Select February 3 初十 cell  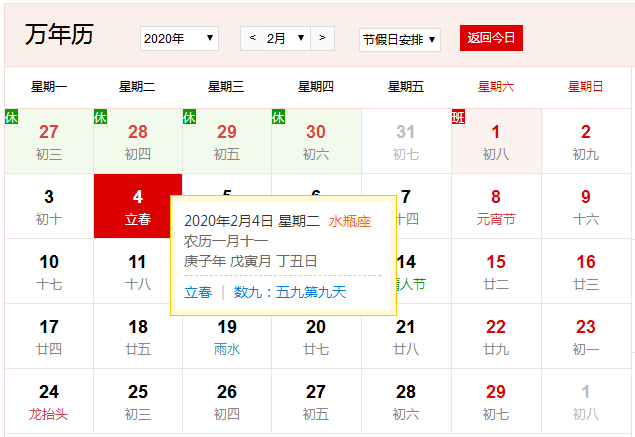click(x=49, y=206)
